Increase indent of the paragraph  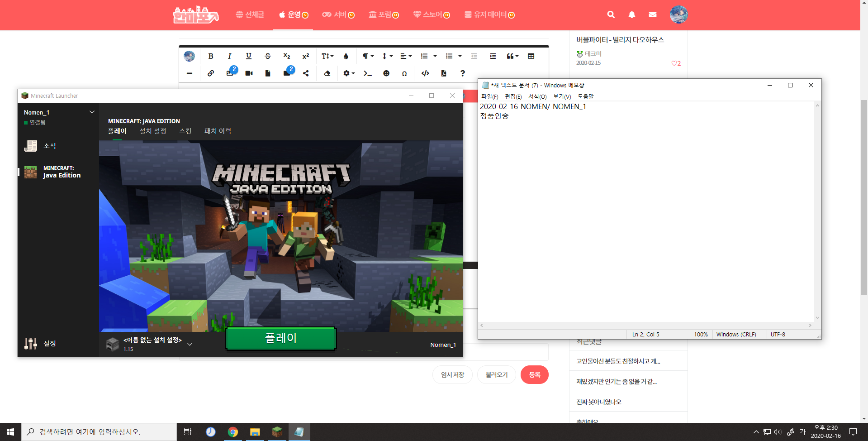tap(493, 56)
